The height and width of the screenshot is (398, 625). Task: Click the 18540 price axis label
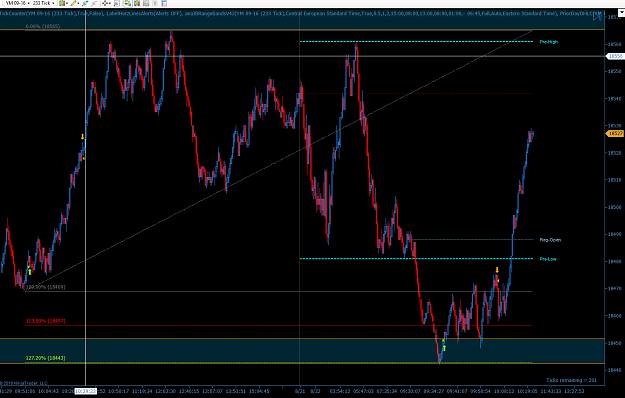click(x=614, y=98)
